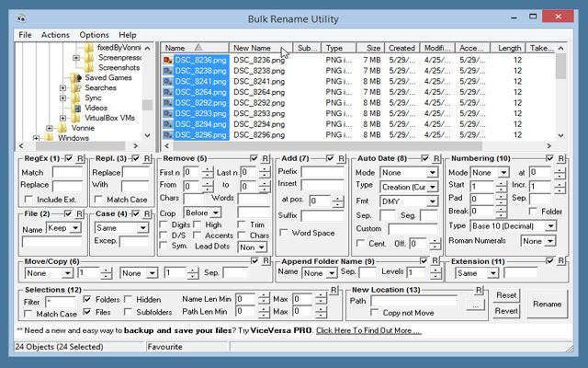
Task: Click the Filter input field in Selections
Action: click(x=61, y=301)
